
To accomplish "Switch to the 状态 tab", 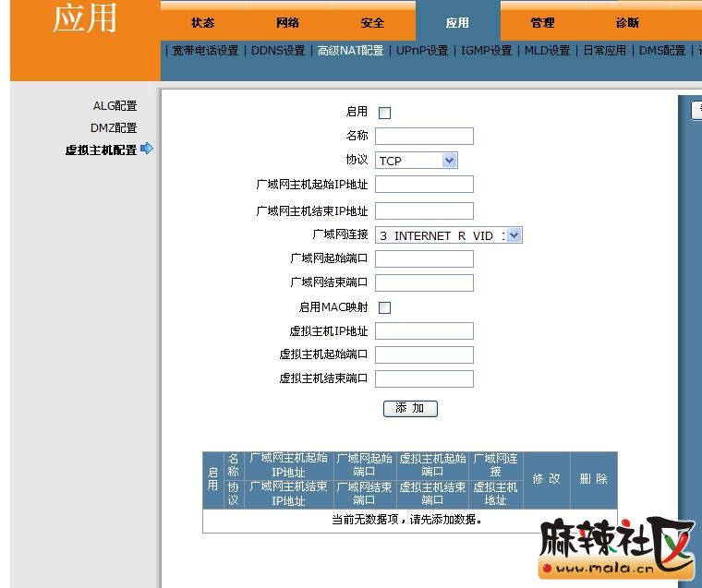I will pyautogui.click(x=203, y=22).
